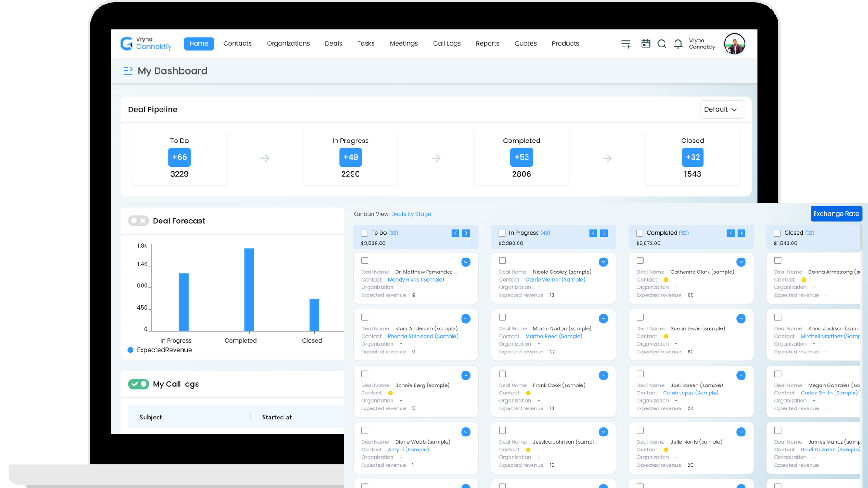Screen dimensions: 868x488
Task: Open the Reports menu
Action: tap(487, 43)
